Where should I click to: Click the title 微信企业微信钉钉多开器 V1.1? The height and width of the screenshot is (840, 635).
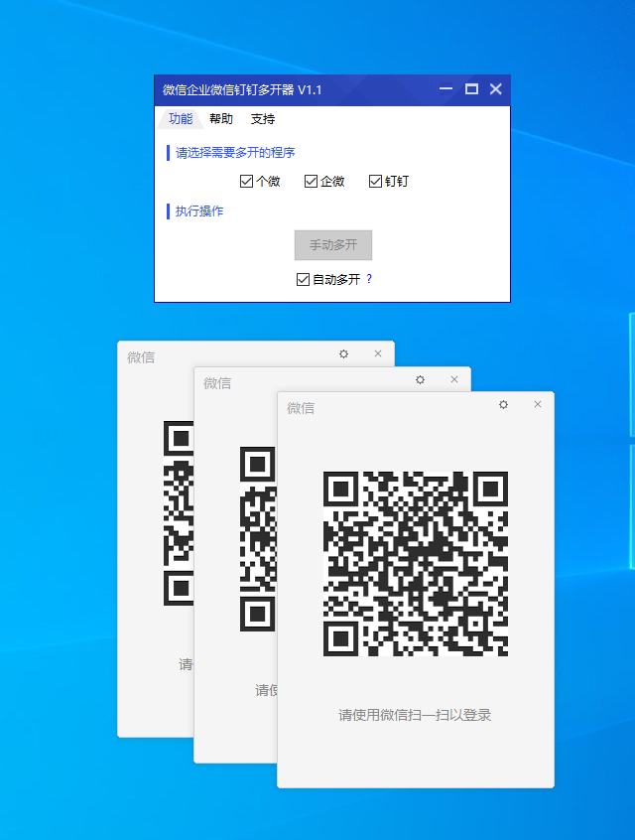[242, 89]
